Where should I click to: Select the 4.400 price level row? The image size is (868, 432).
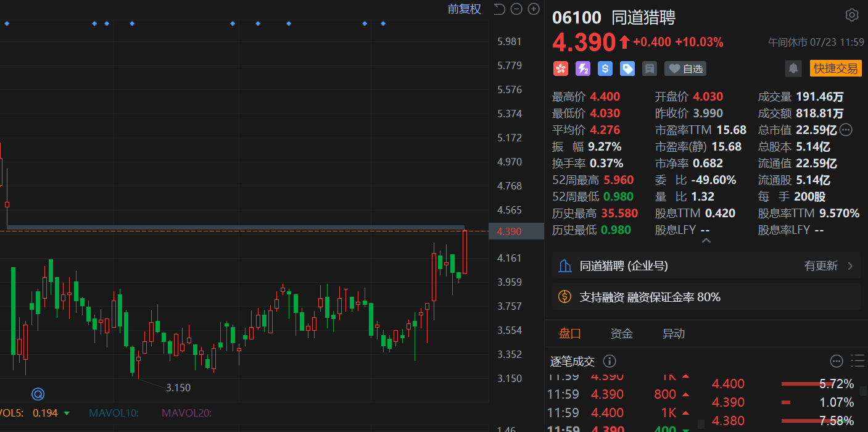pyautogui.click(x=782, y=384)
